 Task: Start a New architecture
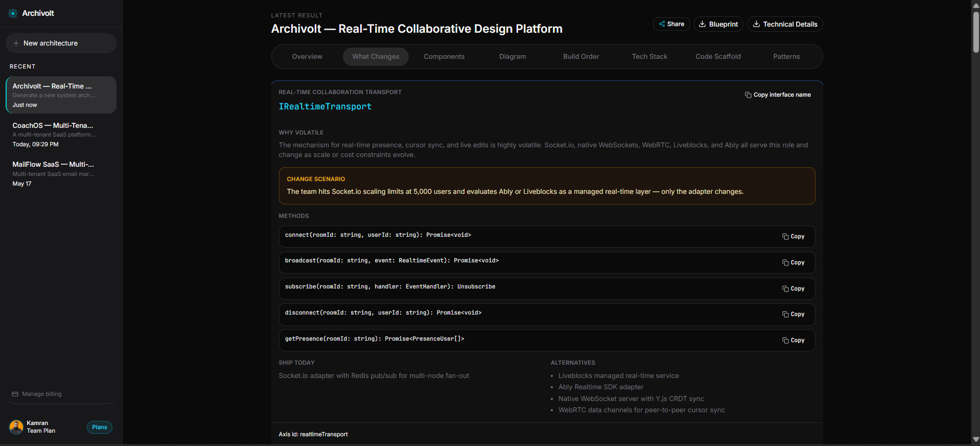click(x=61, y=43)
